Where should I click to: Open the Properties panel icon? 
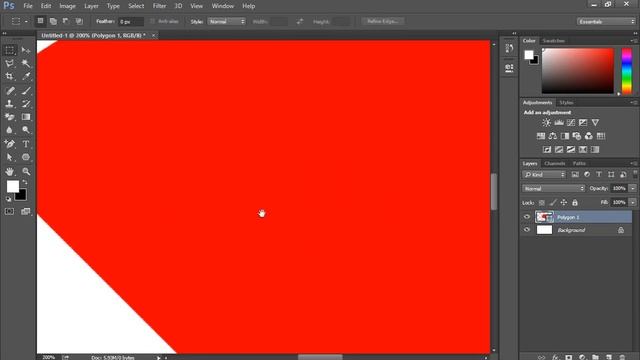(509, 67)
